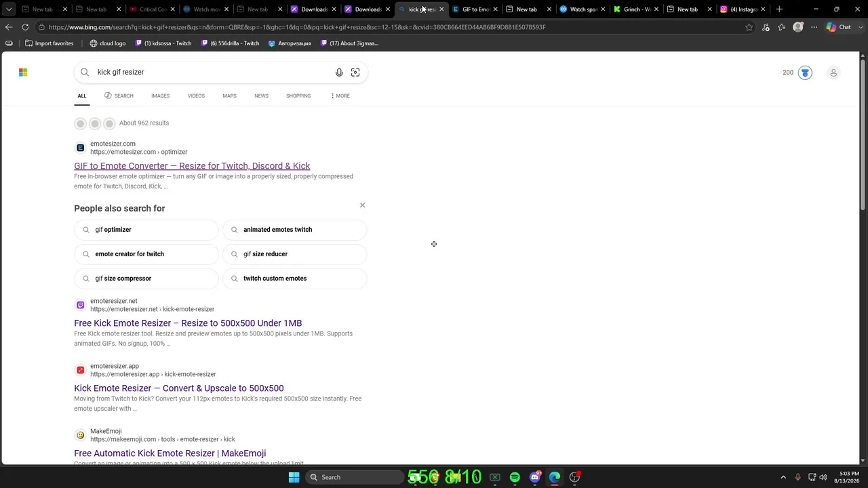Open the browser Settings and more menu
Screen dimensions: 868x488
tap(814, 27)
